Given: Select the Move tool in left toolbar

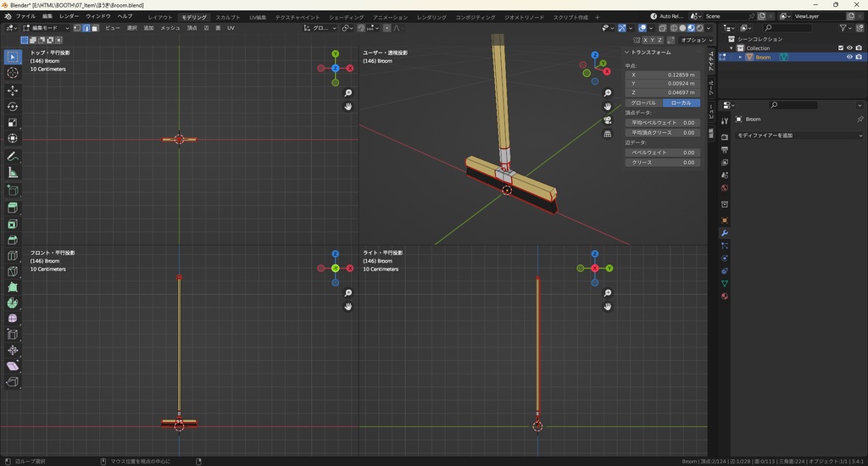Looking at the screenshot, I should [13, 90].
